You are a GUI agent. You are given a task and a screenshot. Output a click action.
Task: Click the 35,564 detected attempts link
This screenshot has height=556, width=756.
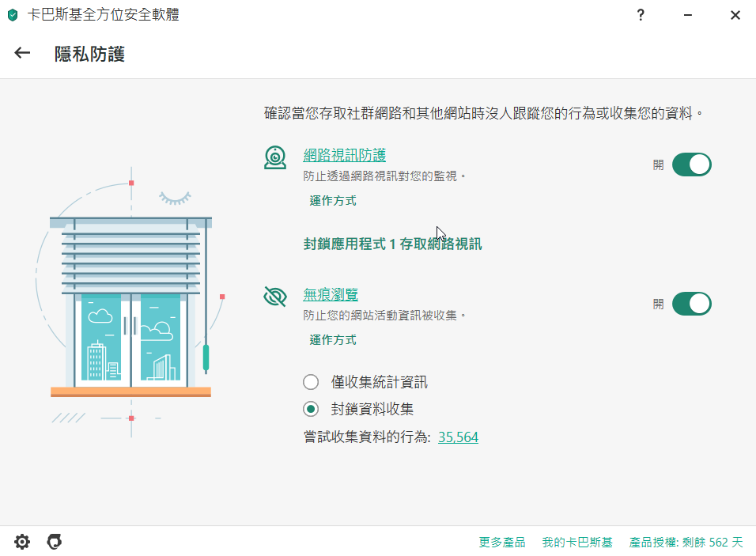pos(458,437)
